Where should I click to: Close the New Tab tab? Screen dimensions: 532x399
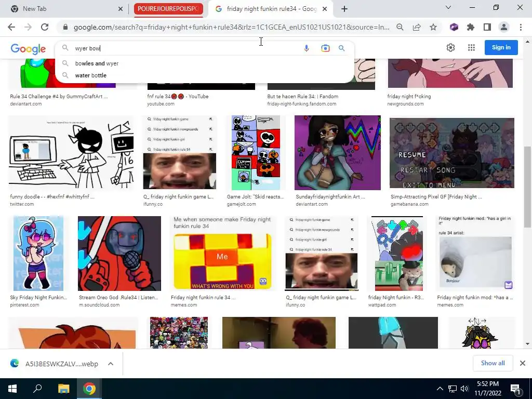121,9
